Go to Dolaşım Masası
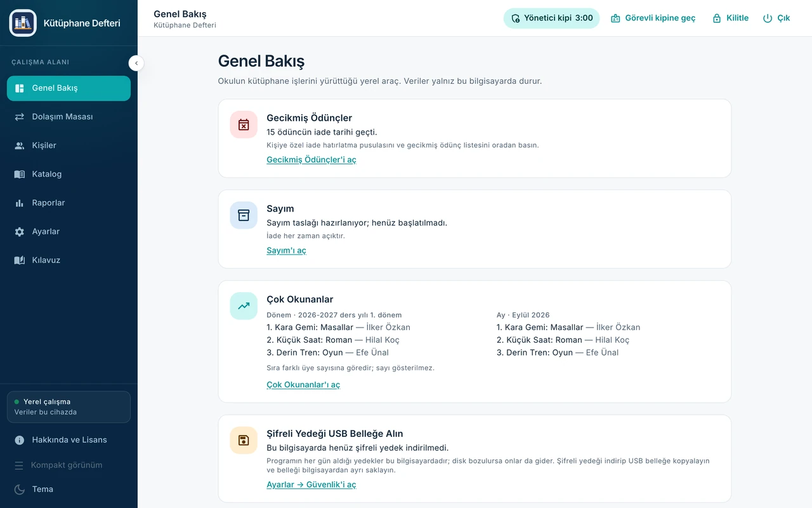This screenshot has width=812, height=508. coord(69,117)
